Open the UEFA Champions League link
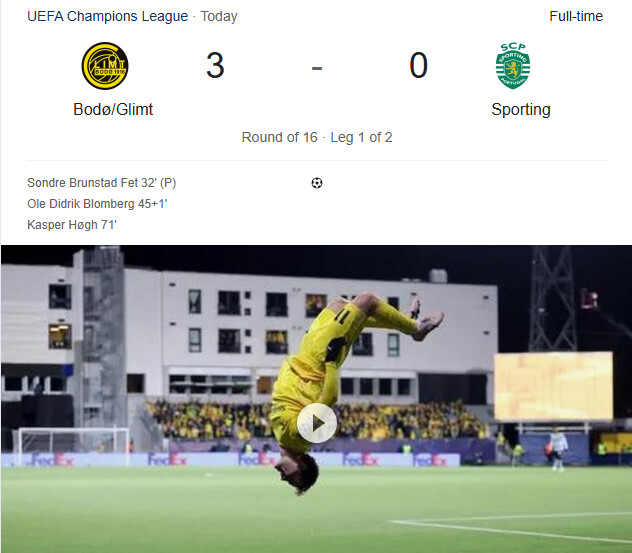The height and width of the screenshot is (553, 632). click(108, 16)
